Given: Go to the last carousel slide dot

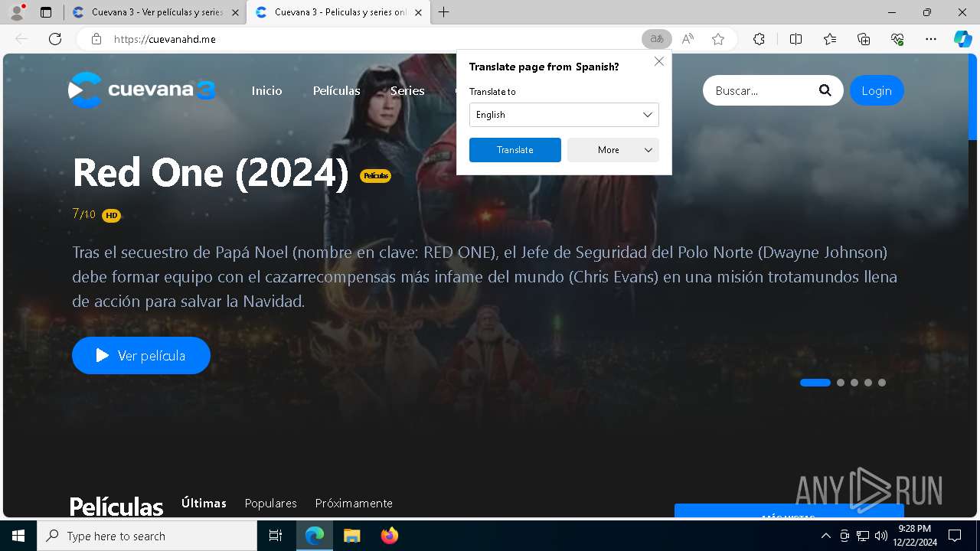Looking at the screenshot, I should pyautogui.click(x=882, y=383).
